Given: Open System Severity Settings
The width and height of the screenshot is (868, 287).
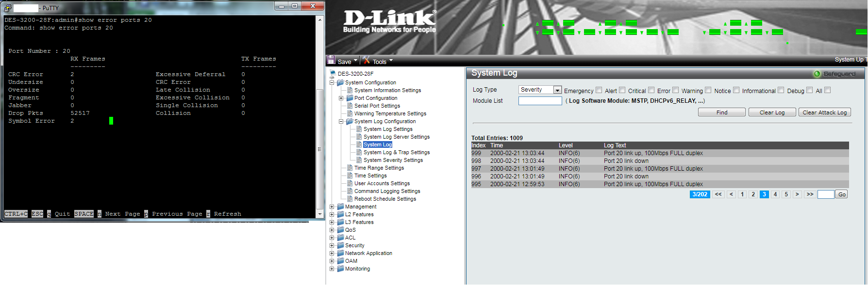Looking at the screenshot, I should 393,160.
